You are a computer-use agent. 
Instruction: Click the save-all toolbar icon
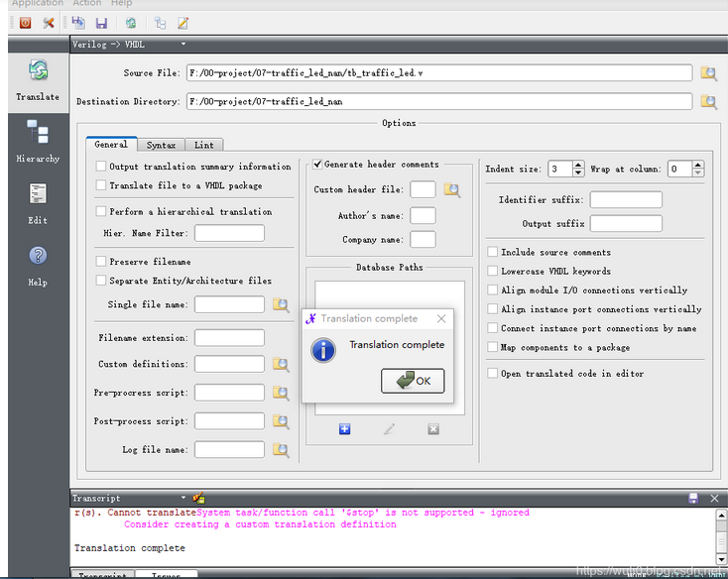tap(78, 23)
